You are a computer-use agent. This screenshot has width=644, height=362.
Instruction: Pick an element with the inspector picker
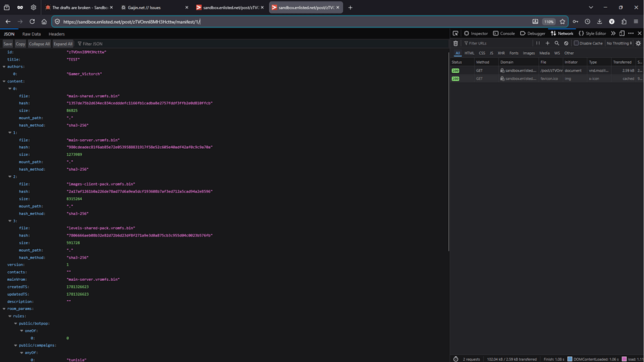(x=455, y=33)
